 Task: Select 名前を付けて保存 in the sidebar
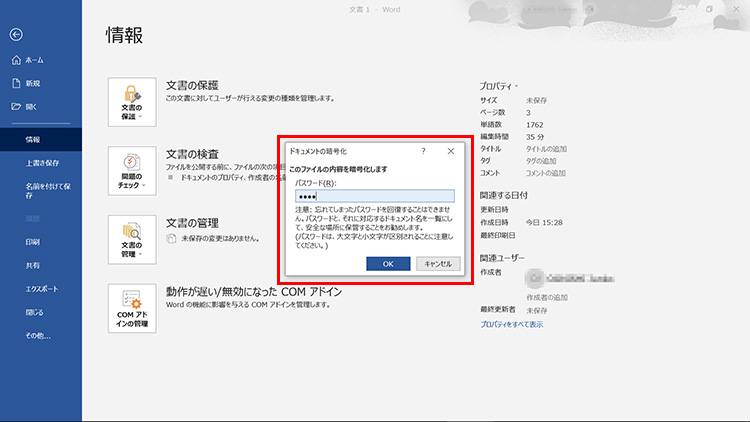click(x=41, y=191)
